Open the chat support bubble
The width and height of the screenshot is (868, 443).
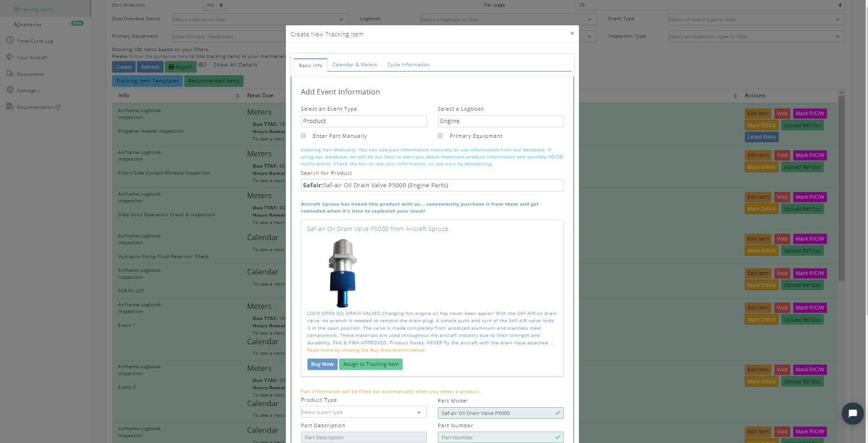click(852, 414)
